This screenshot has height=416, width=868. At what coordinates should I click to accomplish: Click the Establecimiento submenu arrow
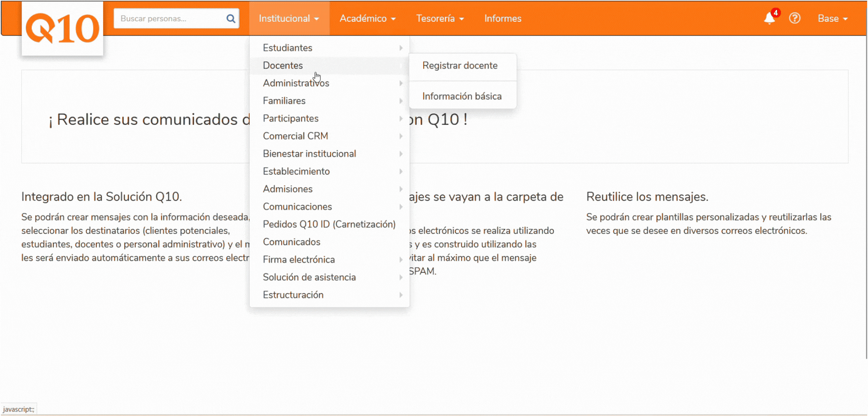click(401, 172)
